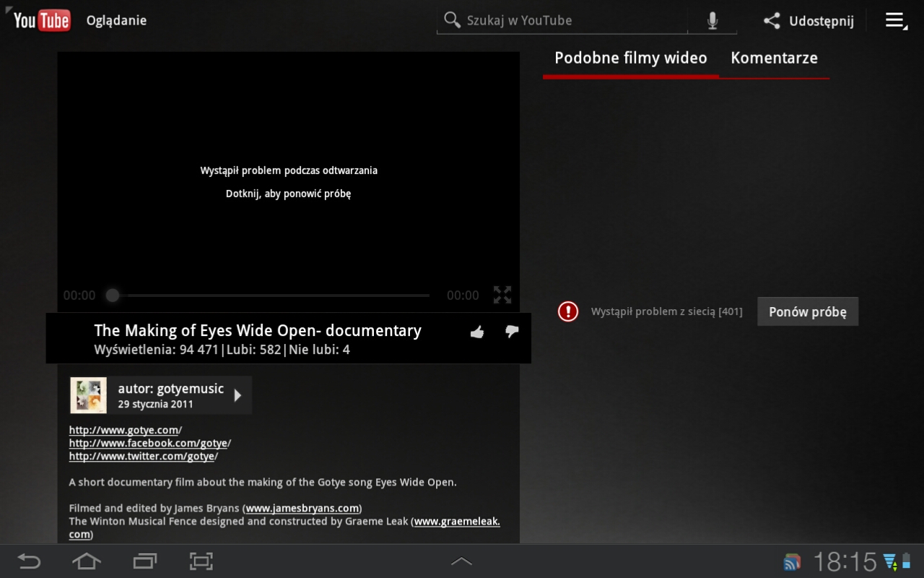
Task: Tap 'A short documentary film' description line
Action: coord(263,482)
